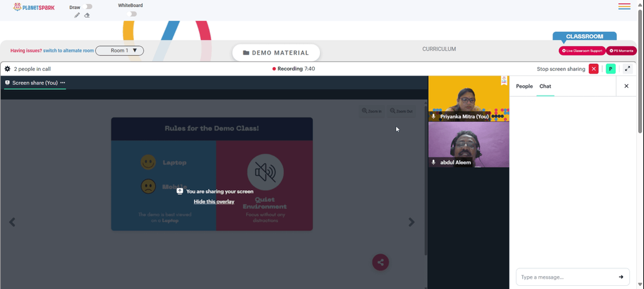This screenshot has width=644, height=289.
Task: Click the mute speaker icon on slide
Action: (265, 172)
